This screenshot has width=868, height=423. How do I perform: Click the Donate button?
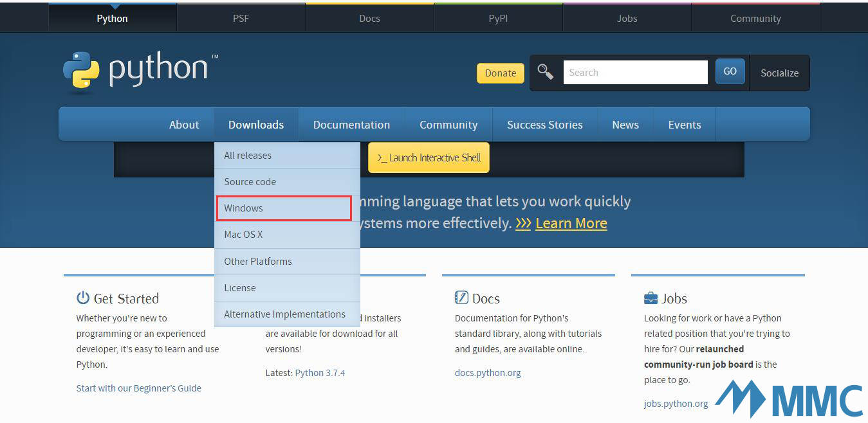coord(501,73)
